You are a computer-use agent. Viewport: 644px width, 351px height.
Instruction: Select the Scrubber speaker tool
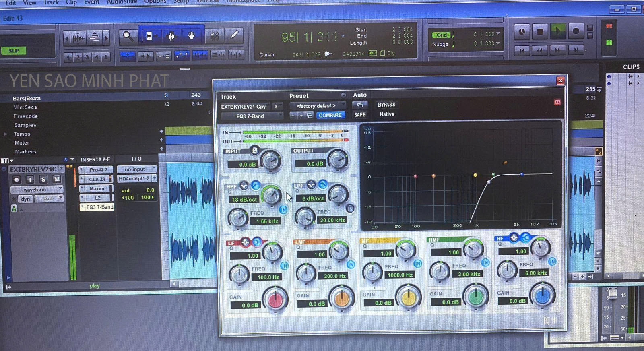[x=214, y=36]
